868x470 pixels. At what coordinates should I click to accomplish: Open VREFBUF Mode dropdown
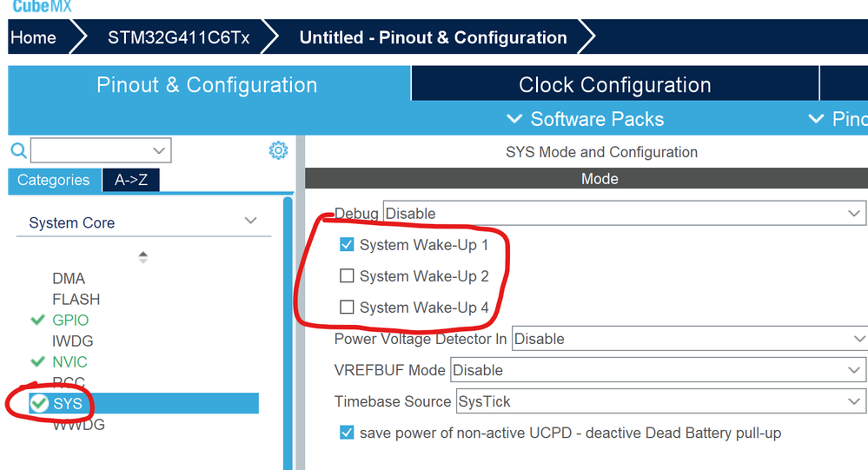pyautogui.click(x=658, y=370)
